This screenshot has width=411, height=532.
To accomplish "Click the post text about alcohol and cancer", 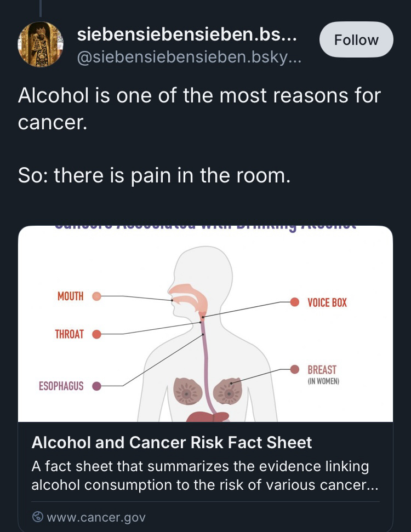I will [x=199, y=108].
